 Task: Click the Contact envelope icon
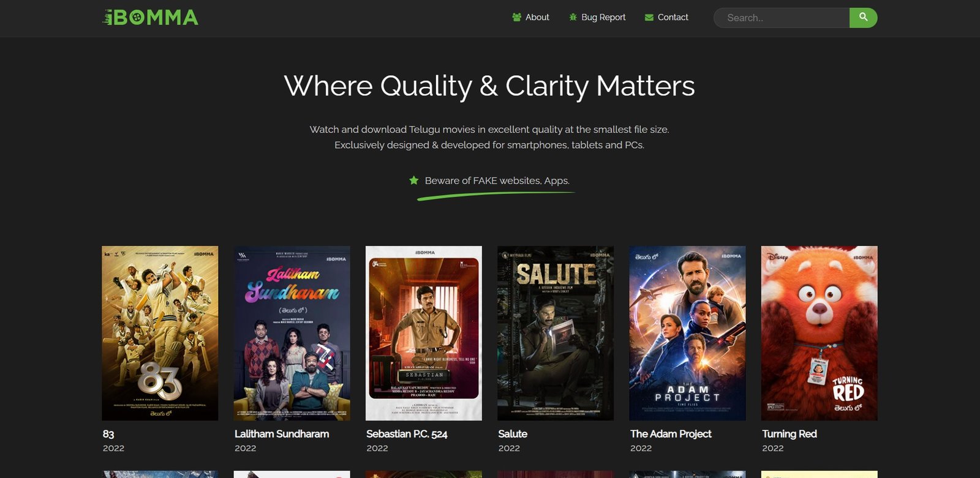click(x=649, y=18)
